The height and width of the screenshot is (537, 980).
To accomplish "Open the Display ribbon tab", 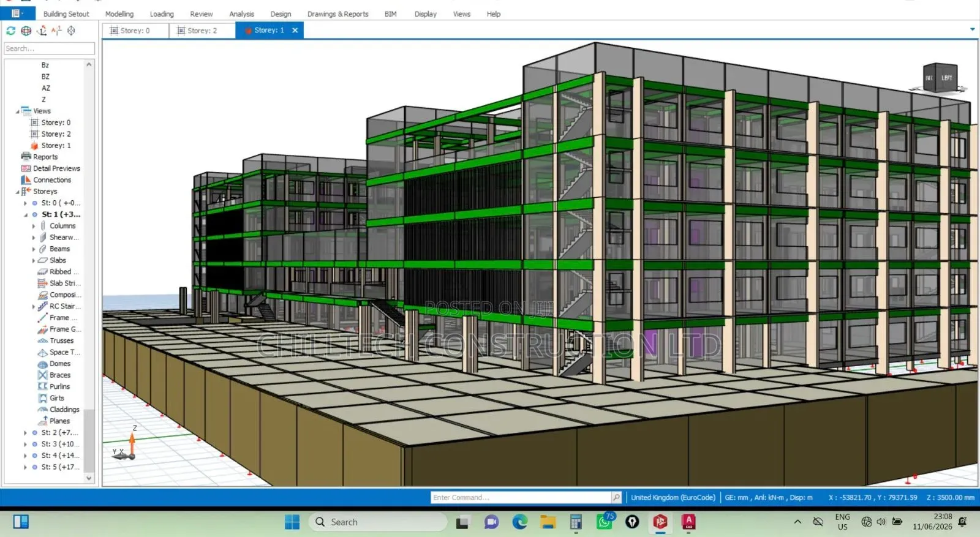I will click(425, 14).
